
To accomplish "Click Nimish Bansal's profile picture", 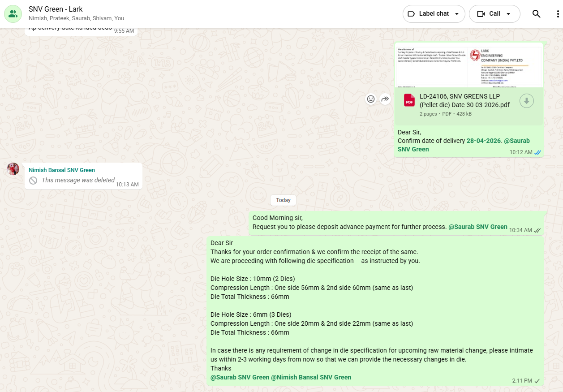I will (x=13, y=169).
